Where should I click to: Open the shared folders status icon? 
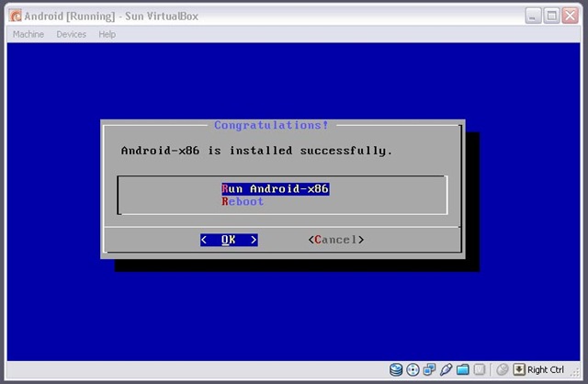[462, 369]
